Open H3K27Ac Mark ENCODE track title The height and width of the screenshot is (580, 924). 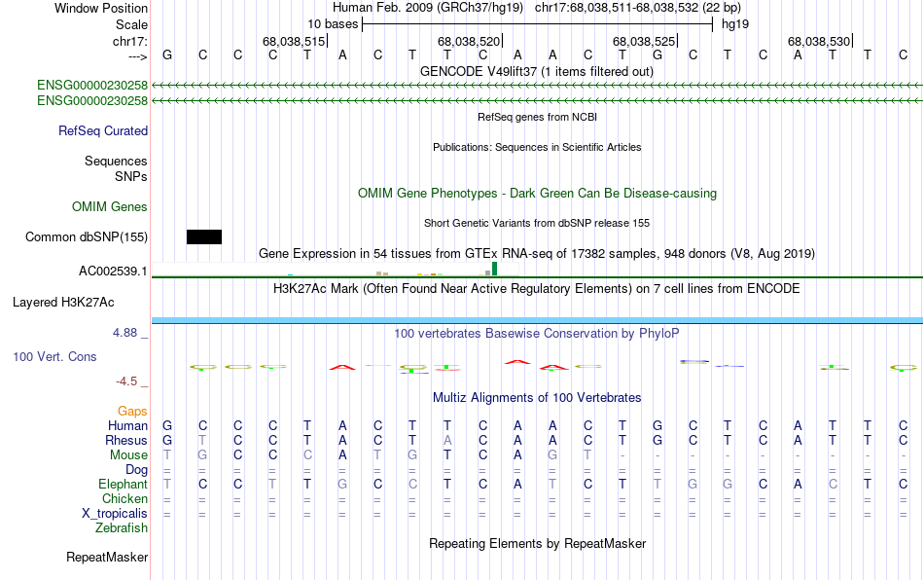point(537,288)
